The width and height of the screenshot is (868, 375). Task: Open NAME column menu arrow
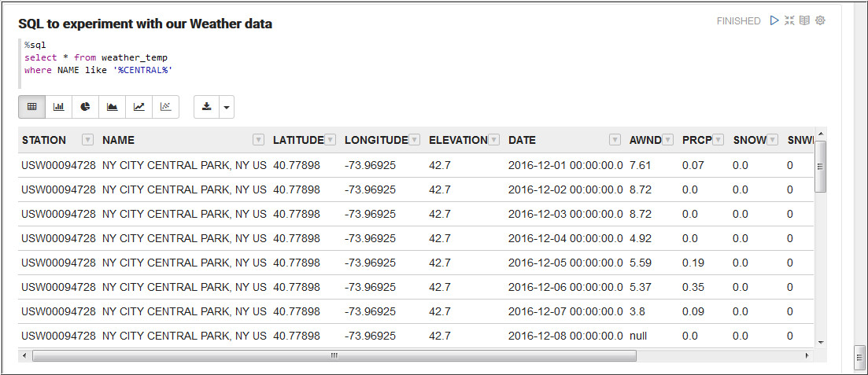click(x=259, y=140)
